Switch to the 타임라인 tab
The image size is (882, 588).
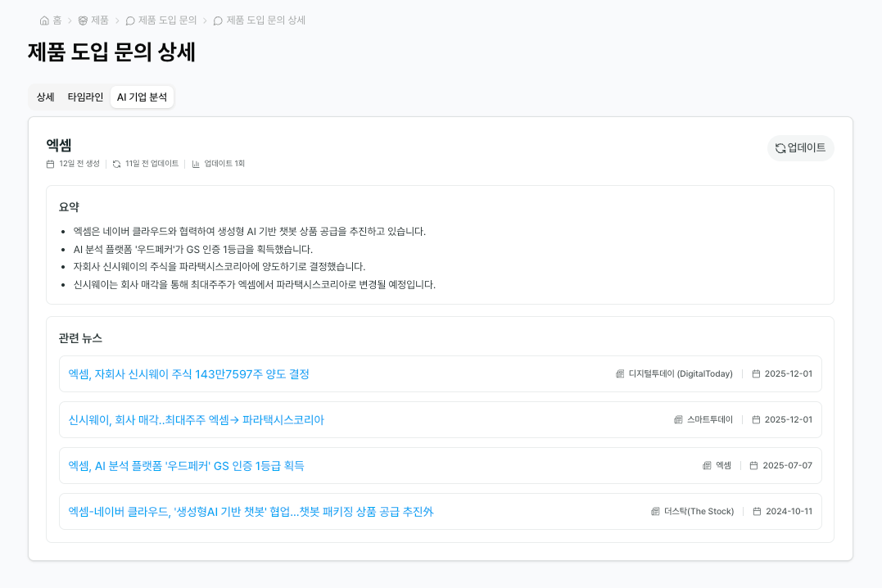pos(87,97)
